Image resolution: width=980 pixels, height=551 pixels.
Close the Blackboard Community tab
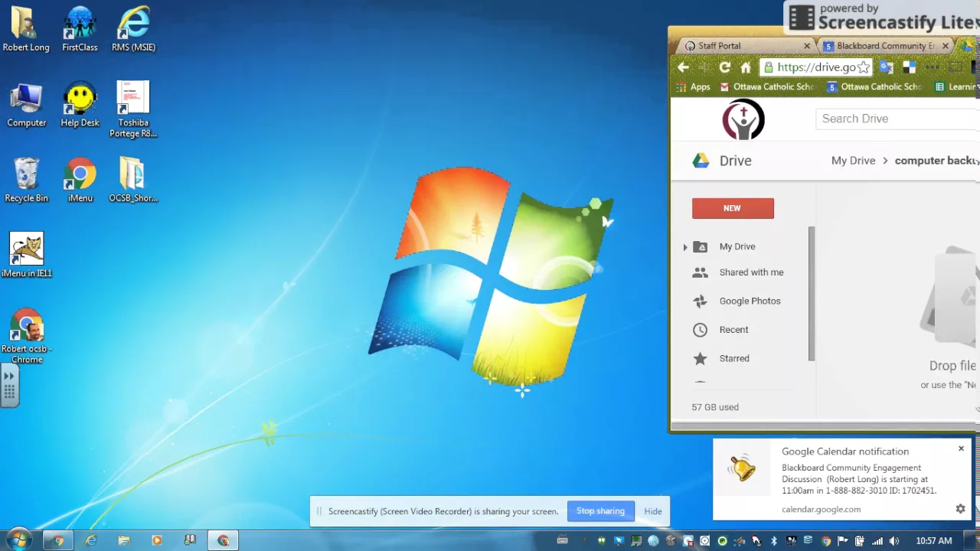pos(945,46)
